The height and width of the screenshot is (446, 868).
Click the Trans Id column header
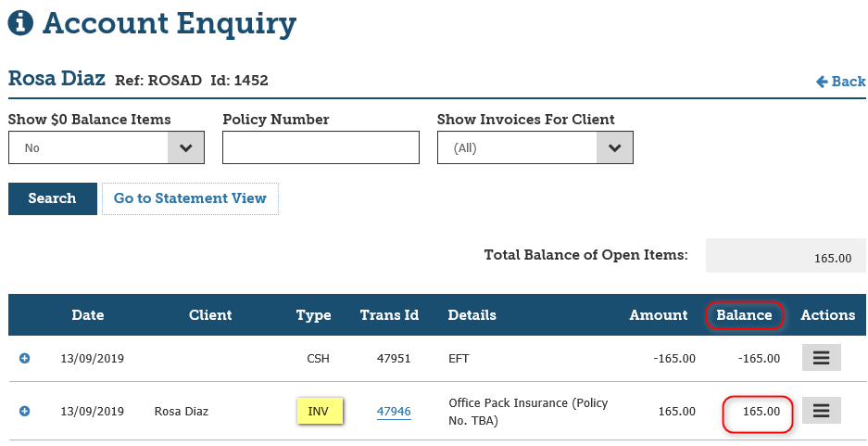(389, 315)
